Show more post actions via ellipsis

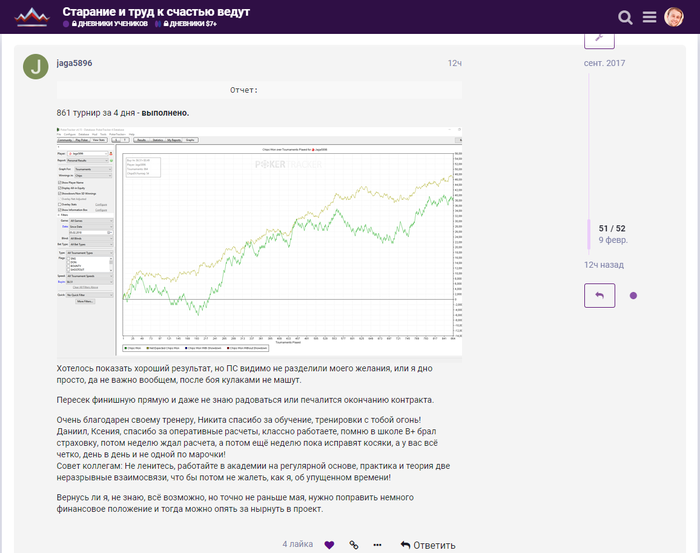pos(377,545)
